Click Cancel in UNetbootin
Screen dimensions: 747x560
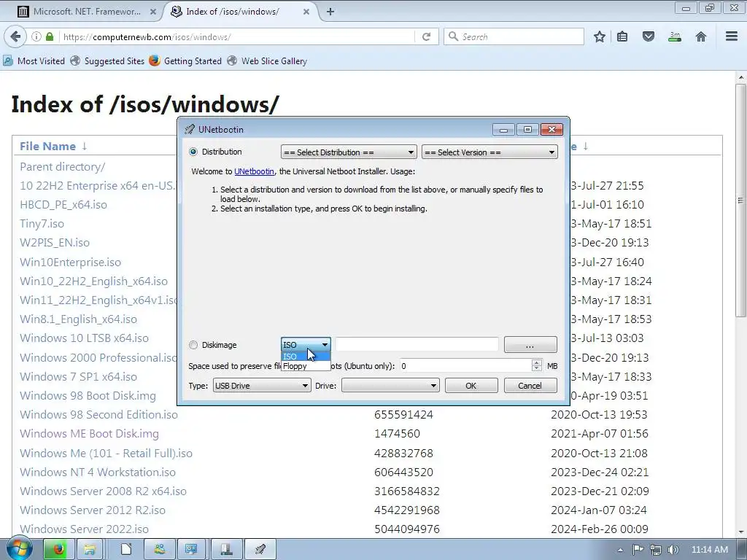[x=530, y=386]
